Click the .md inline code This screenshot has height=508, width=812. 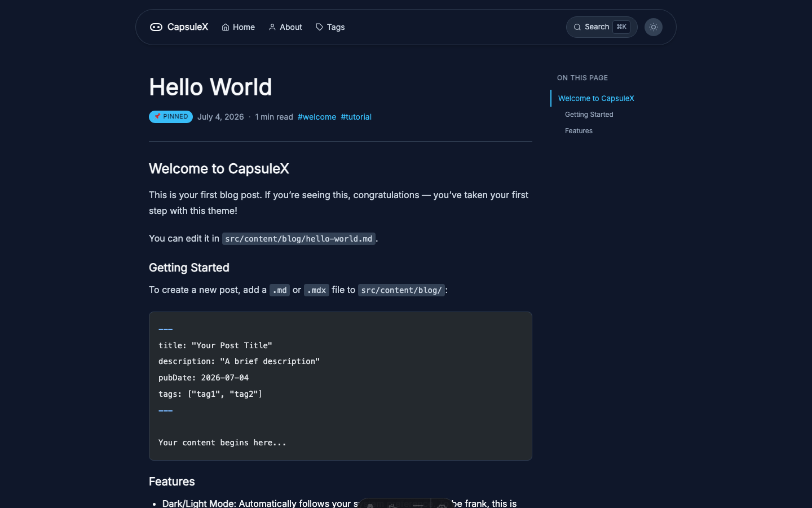point(280,290)
